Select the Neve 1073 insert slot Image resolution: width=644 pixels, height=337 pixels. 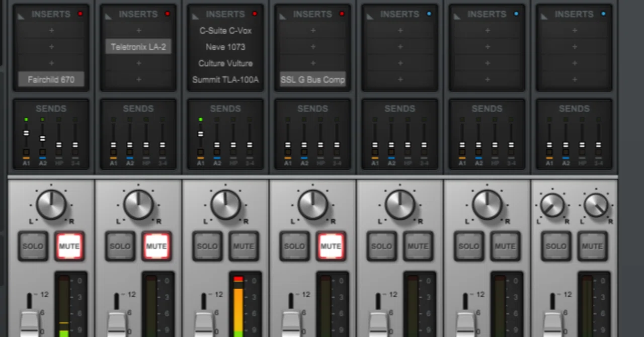coord(225,47)
